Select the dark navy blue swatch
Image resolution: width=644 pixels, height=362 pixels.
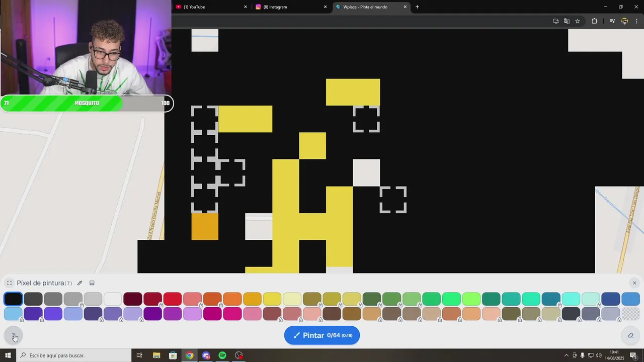pyautogui.click(x=611, y=299)
